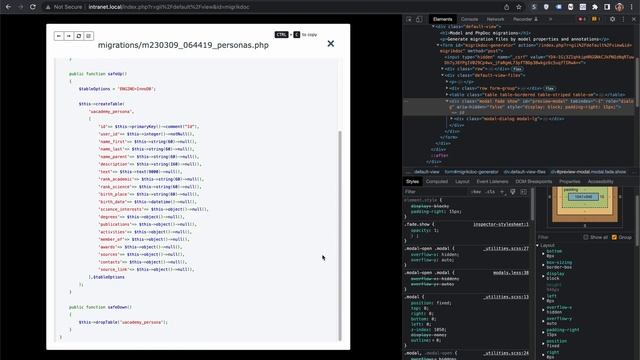Open the Event Listeners tab

click(x=492, y=182)
